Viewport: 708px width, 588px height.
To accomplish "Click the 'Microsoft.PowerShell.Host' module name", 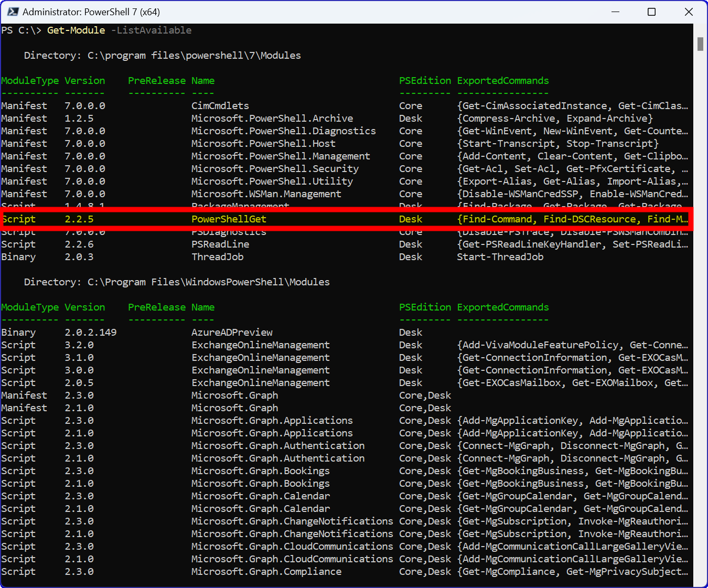I will 263,144.
